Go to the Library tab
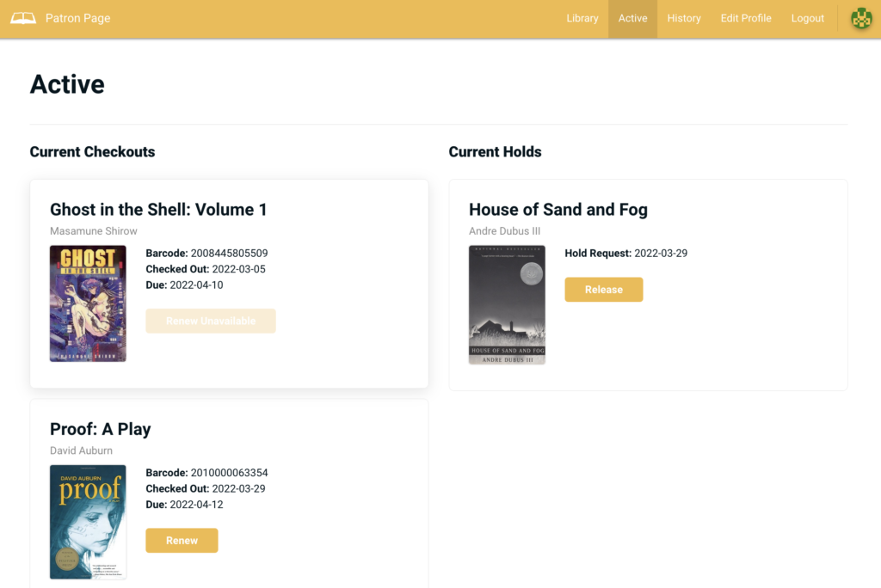The width and height of the screenshot is (881, 588). [582, 18]
